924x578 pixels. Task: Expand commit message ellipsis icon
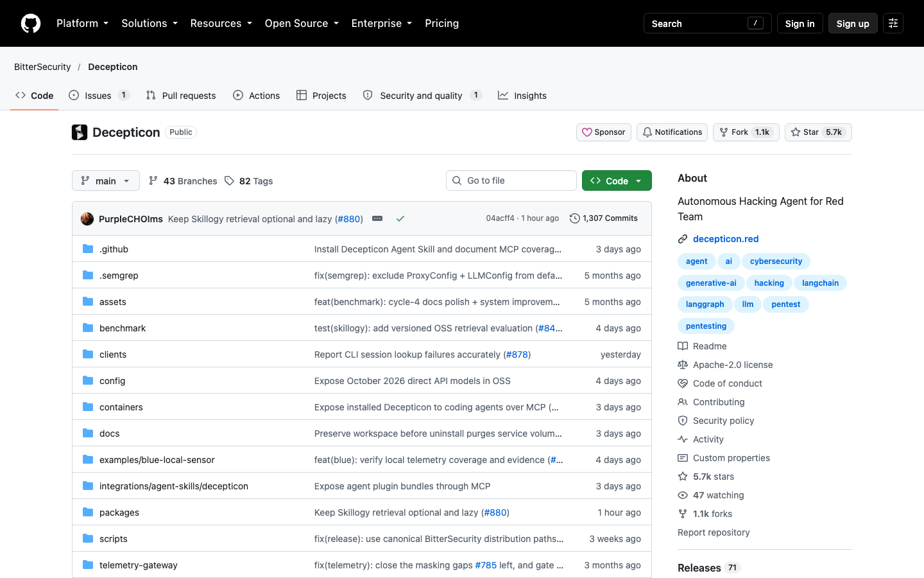pyautogui.click(x=377, y=219)
